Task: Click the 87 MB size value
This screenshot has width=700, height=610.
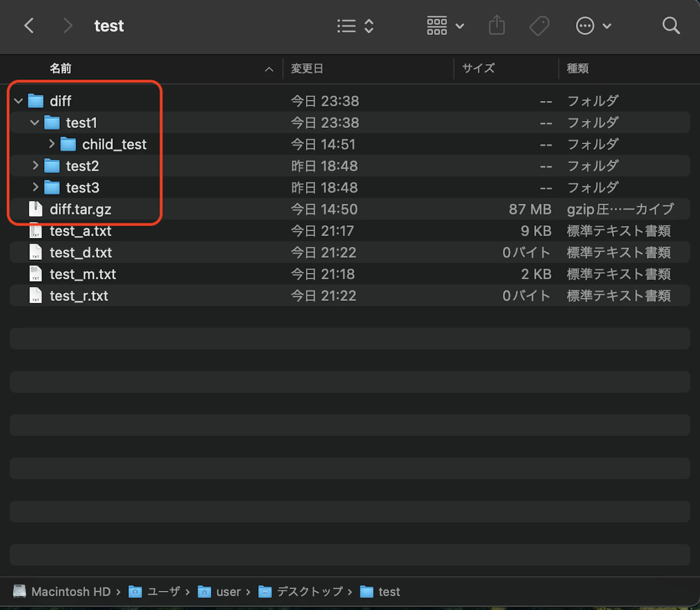Action: 530,209
